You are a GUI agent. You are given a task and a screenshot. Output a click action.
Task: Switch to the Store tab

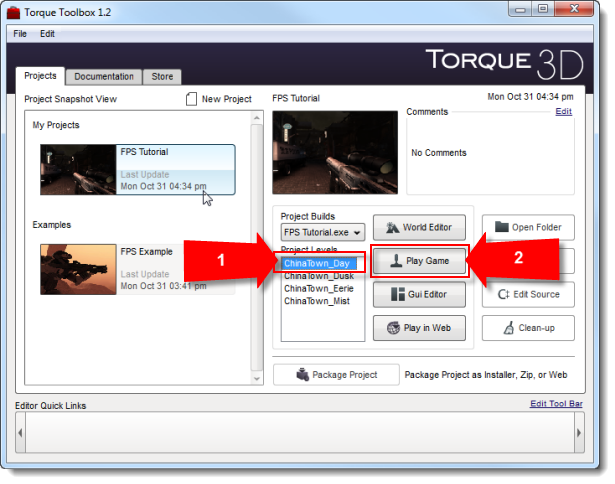point(162,76)
